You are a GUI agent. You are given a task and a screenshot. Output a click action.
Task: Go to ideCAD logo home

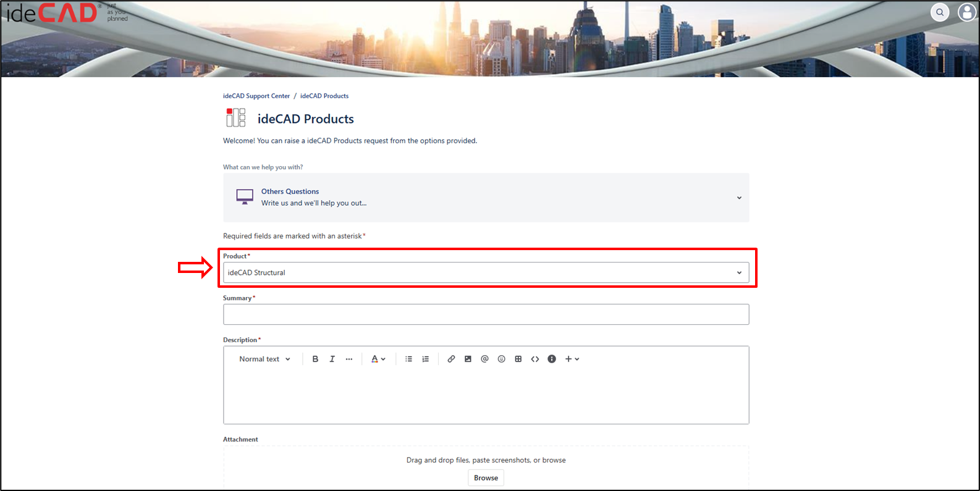[x=67, y=12]
